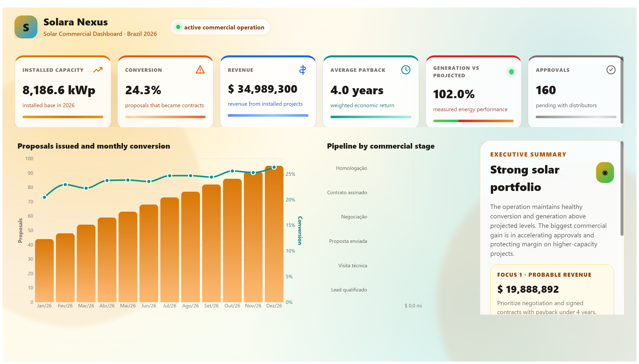
Task: Click the checkmark circle on Approvals card
Action: (x=611, y=70)
